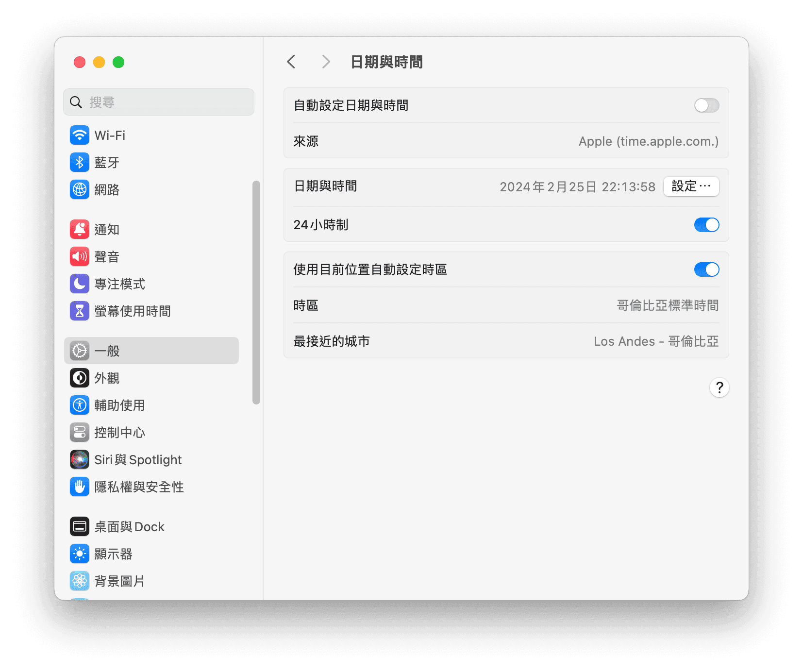
Task: Open the Screen Time (螢幕使用時間) hourglass icon
Action: pyautogui.click(x=80, y=311)
